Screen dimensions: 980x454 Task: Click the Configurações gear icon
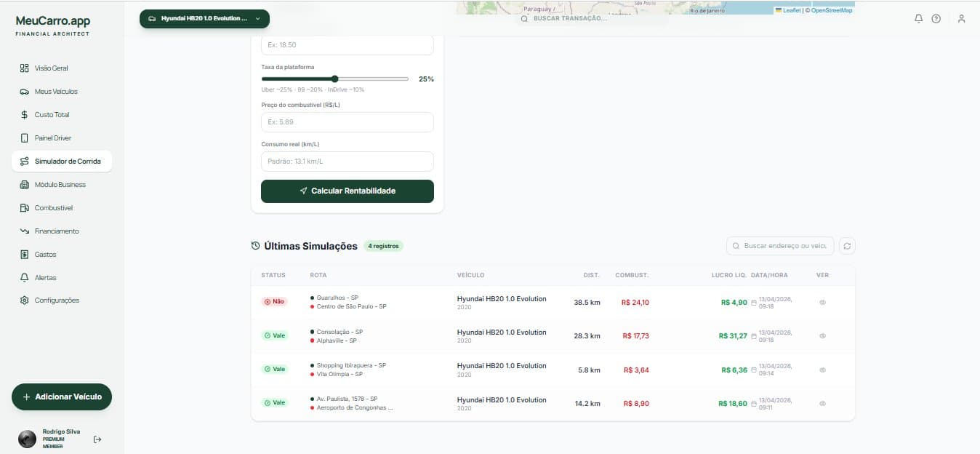pyautogui.click(x=25, y=300)
